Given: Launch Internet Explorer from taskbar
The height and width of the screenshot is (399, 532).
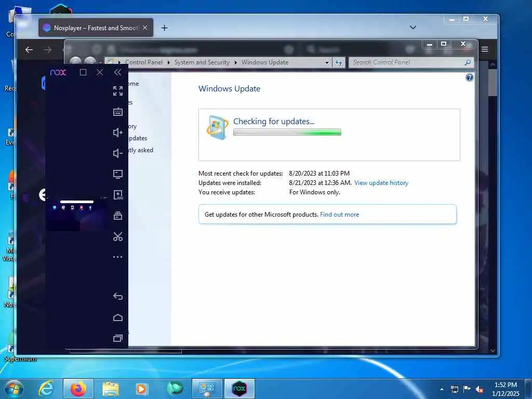Looking at the screenshot, I should [x=46, y=389].
